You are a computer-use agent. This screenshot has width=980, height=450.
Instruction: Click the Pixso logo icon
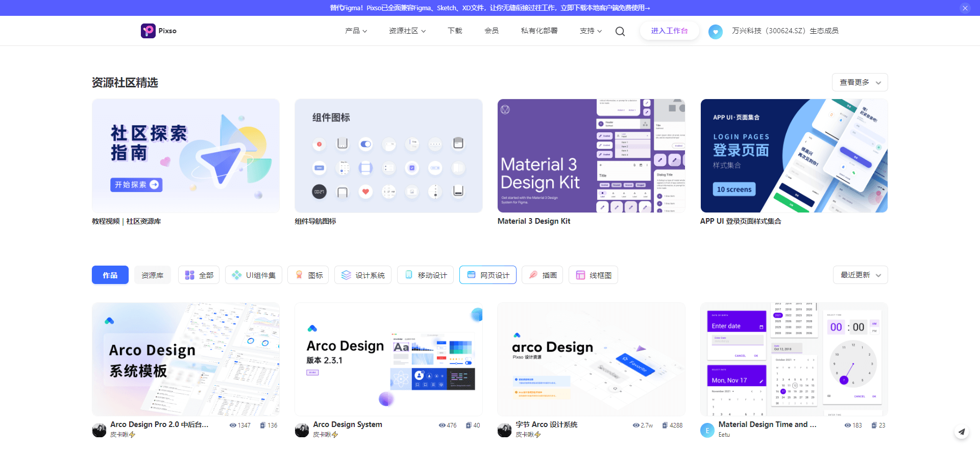148,31
